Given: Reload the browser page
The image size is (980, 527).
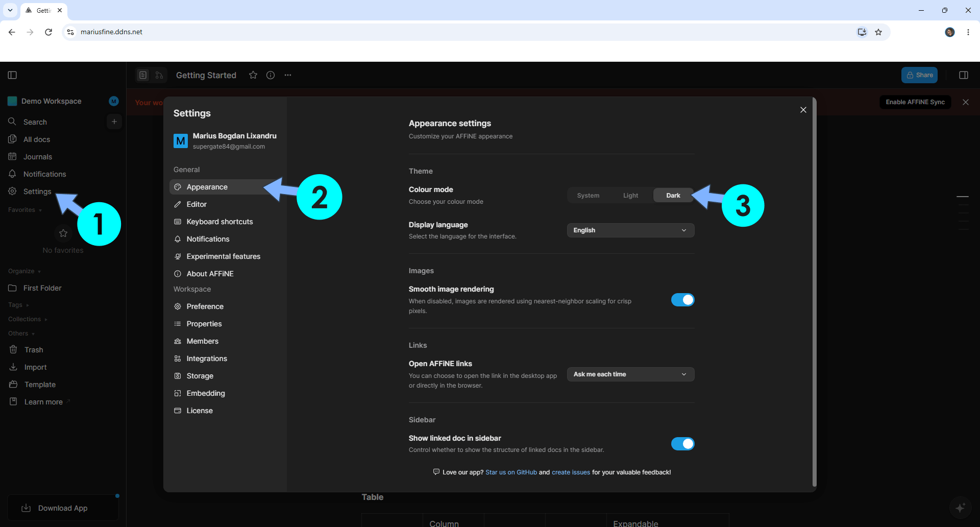Looking at the screenshot, I should (x=48, y=32).
